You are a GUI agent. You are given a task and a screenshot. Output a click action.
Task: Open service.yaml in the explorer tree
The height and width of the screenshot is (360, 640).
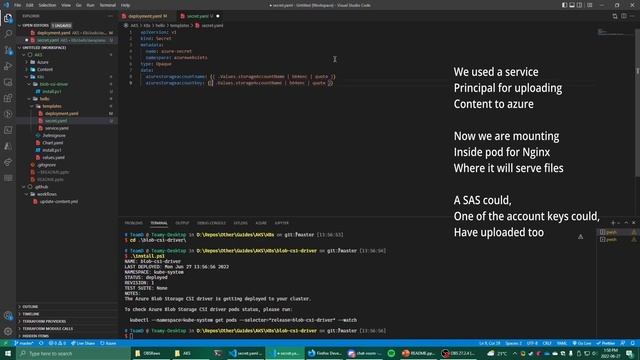[57, 128]
